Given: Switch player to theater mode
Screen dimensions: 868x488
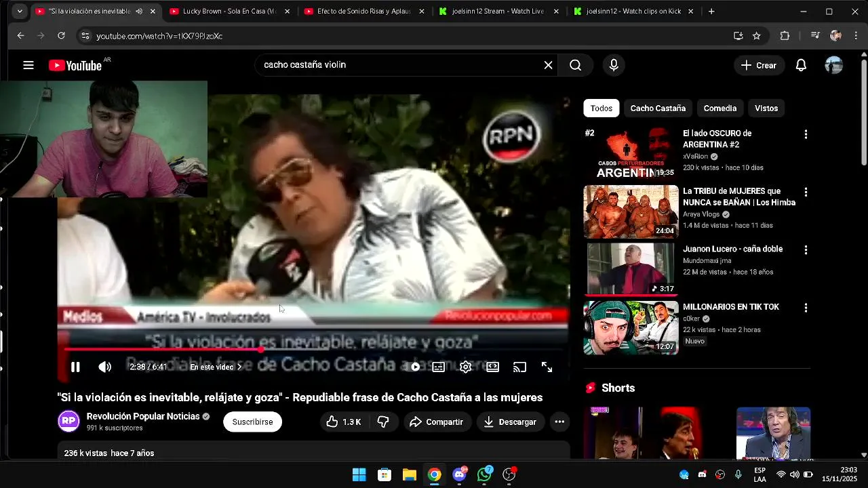Looking at the screenshot, I should tap(493, 367).
